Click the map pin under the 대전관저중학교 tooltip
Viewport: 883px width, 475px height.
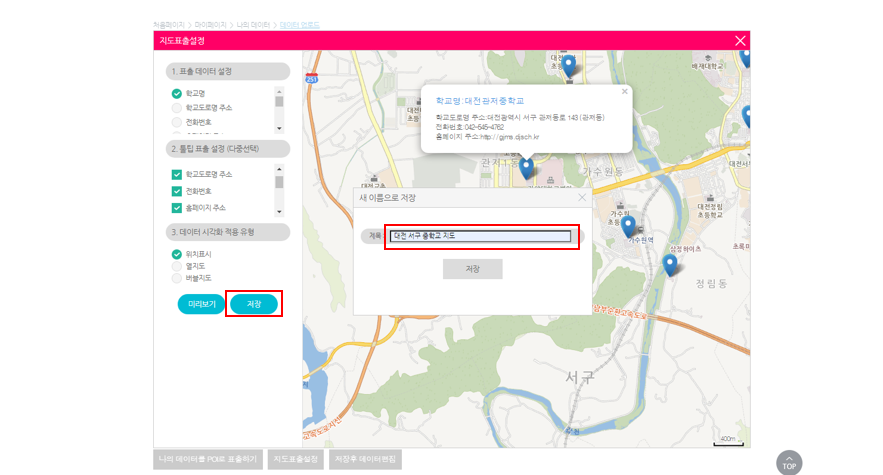click(527, 168)
